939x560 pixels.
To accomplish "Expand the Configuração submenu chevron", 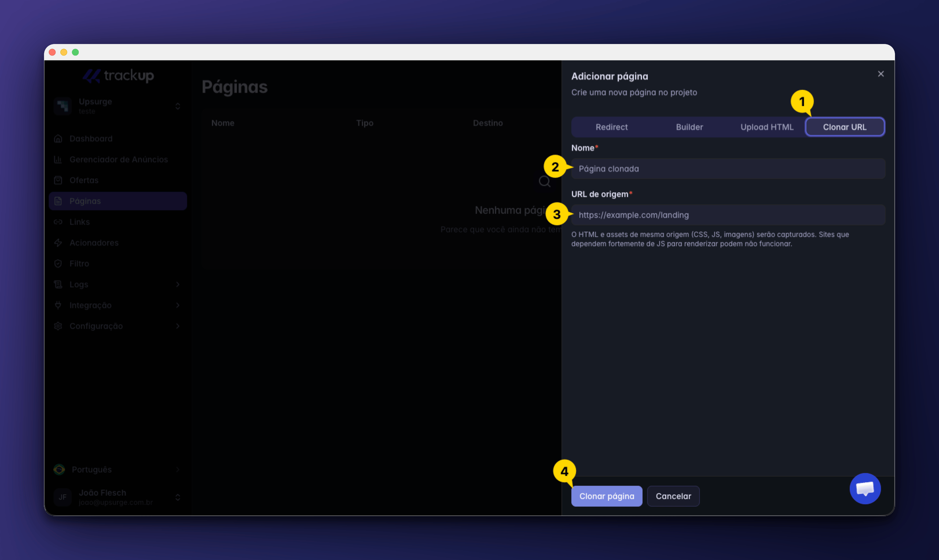I will [178, 326].
